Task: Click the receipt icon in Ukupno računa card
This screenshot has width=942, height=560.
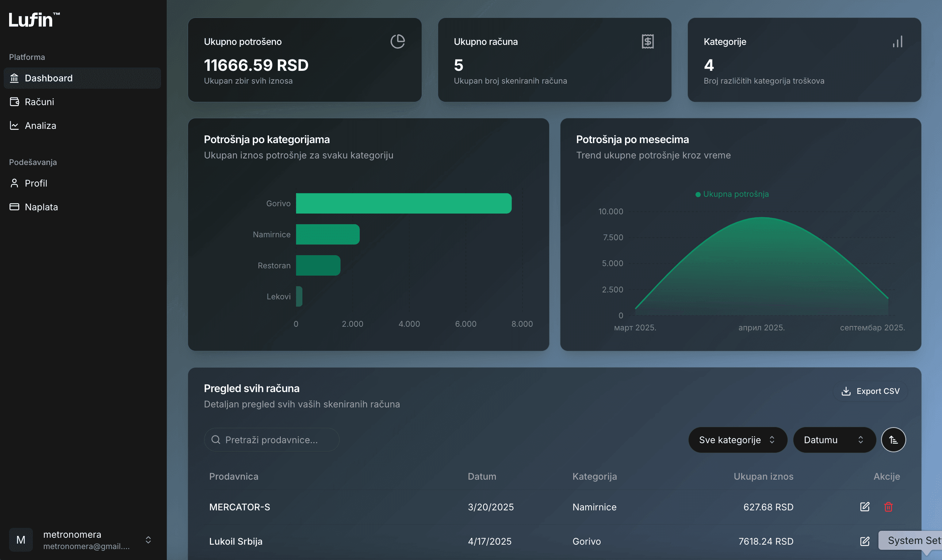Action: tap(647, 42)
